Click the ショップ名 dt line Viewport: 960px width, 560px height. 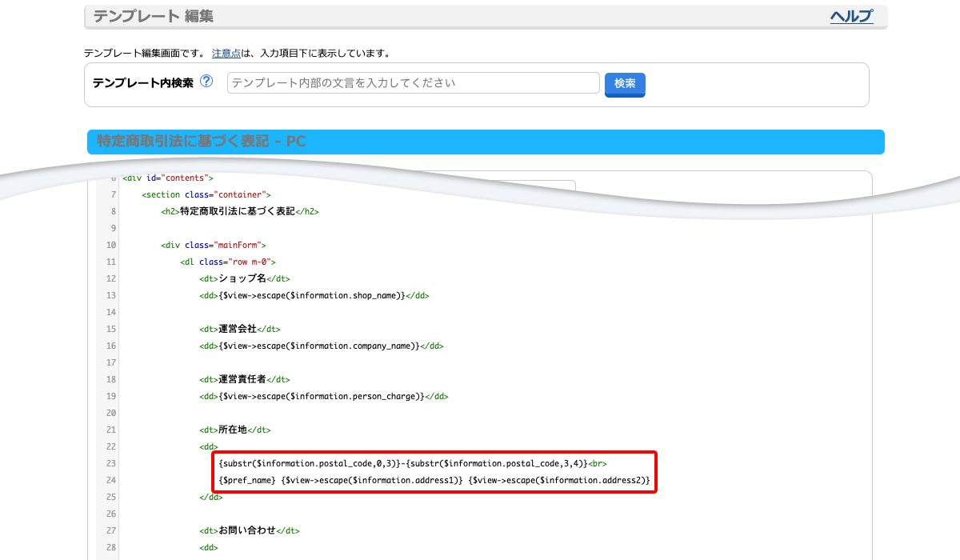tap(245, 278)
